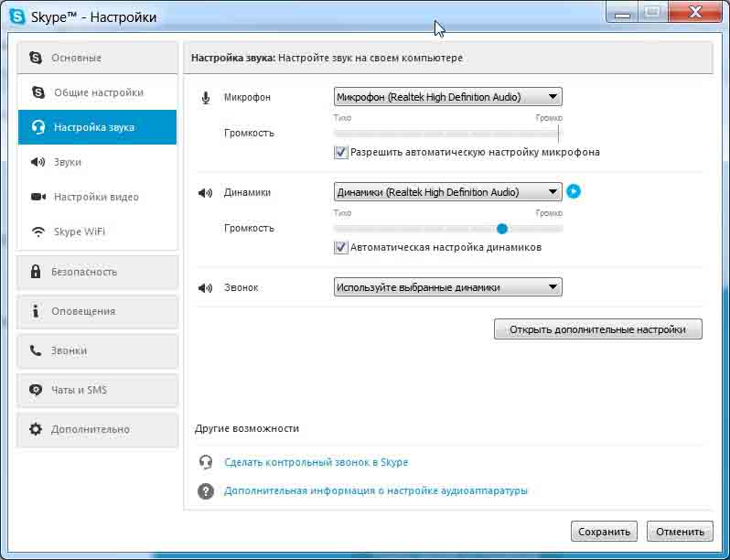Screen dimensions: 730x560
Task: Click the blue play test button beside speakers
Action: point(574,192)
